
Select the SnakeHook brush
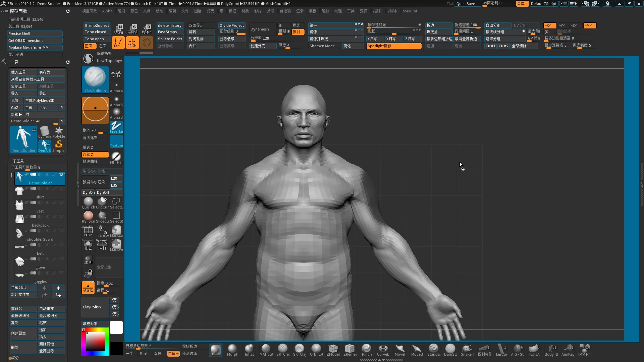[x=467, y=350]
